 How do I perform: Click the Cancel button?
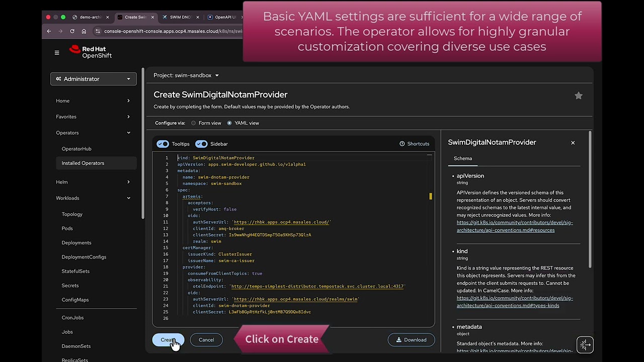click(206, 340)
